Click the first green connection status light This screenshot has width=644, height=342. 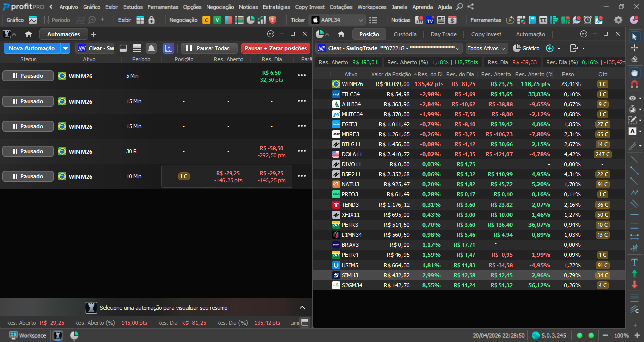coord(579,335)
